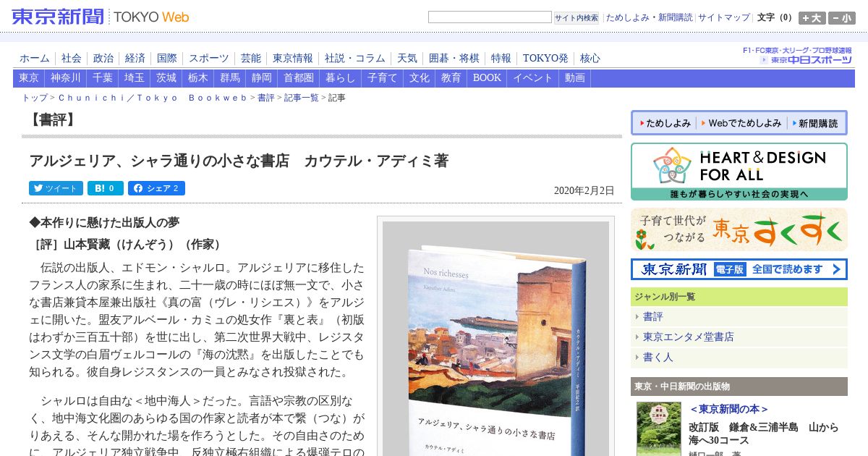Open the 東京情報 section
The image size is (868, 456).
click(x=293, y=59)
